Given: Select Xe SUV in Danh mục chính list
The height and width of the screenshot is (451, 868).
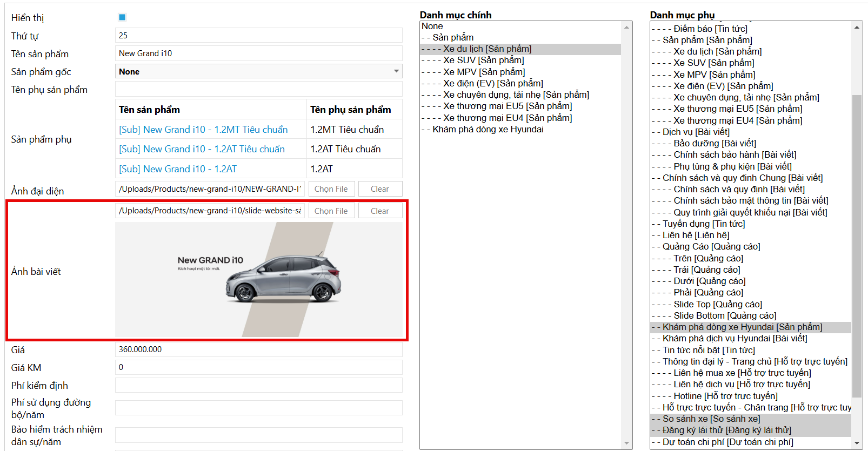Looking at the screenshot, I should (x=483, y=60).
